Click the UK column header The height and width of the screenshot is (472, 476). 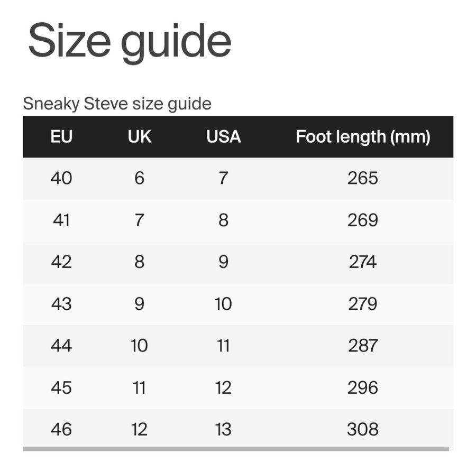(x=139, y=137)
